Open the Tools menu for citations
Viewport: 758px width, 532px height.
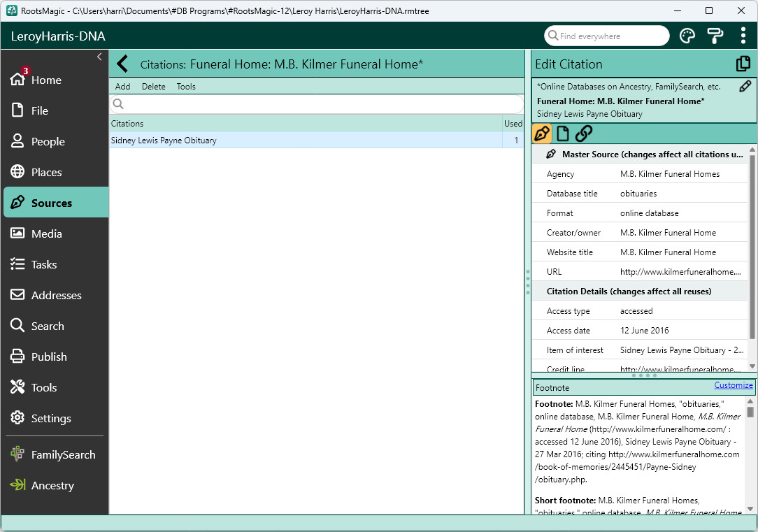pyautogui.click(x=186, y=87)
